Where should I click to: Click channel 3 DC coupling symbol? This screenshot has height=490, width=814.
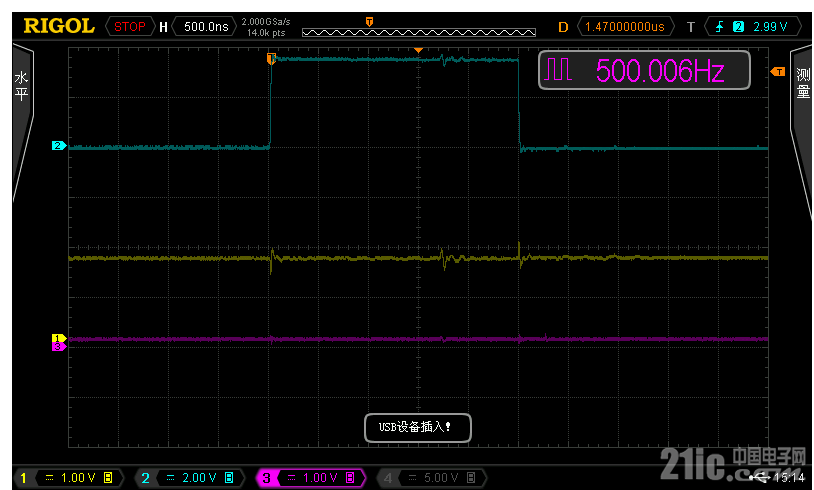292,478
